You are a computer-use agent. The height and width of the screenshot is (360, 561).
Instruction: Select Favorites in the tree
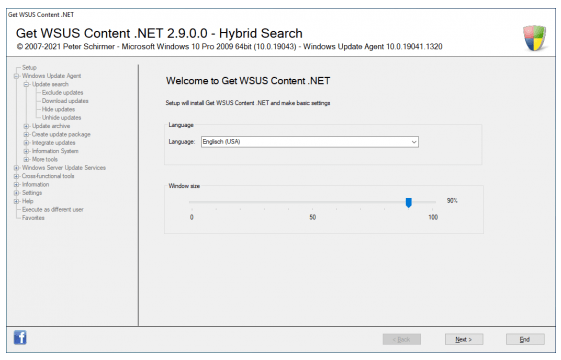coord(33,218)
